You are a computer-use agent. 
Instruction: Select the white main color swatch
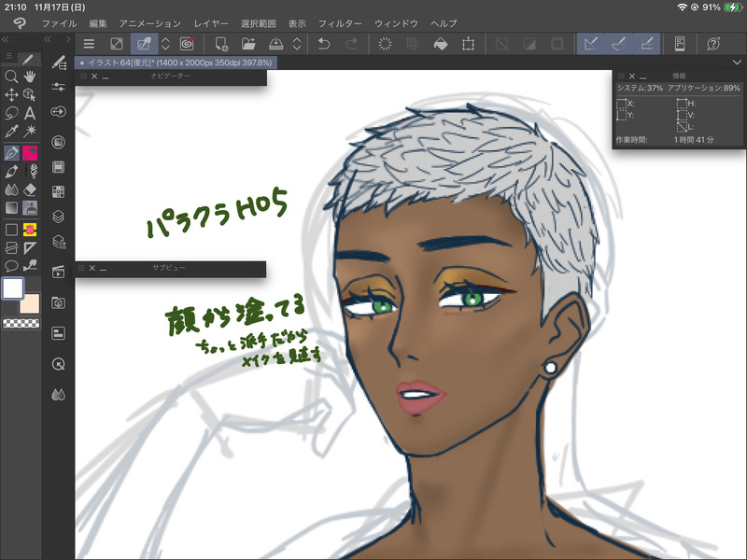point(12,288)
